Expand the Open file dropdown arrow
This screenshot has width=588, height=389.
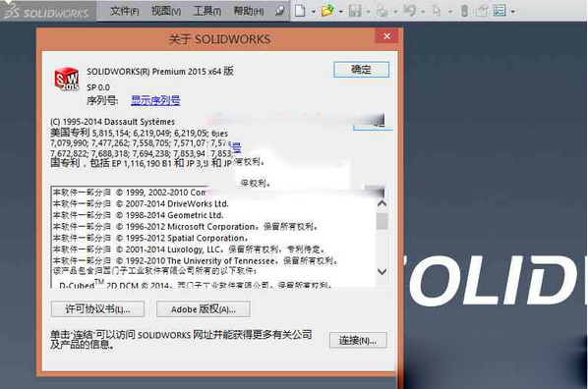pos(341,12)
